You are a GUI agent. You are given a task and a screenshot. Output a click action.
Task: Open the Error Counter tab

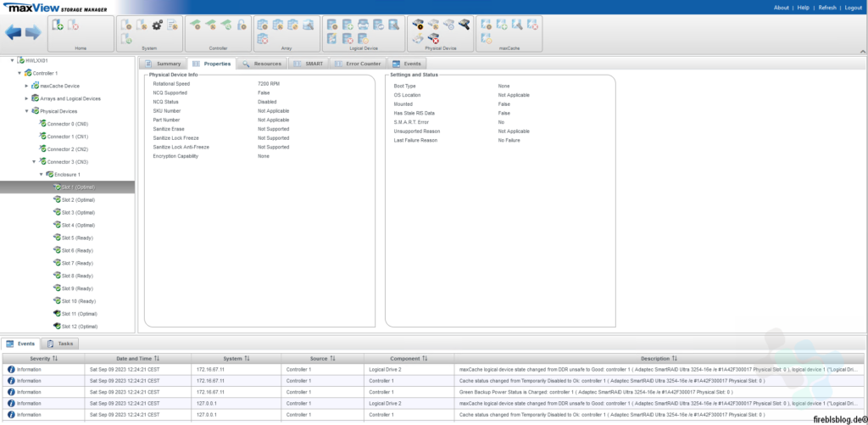coord(359,64)
